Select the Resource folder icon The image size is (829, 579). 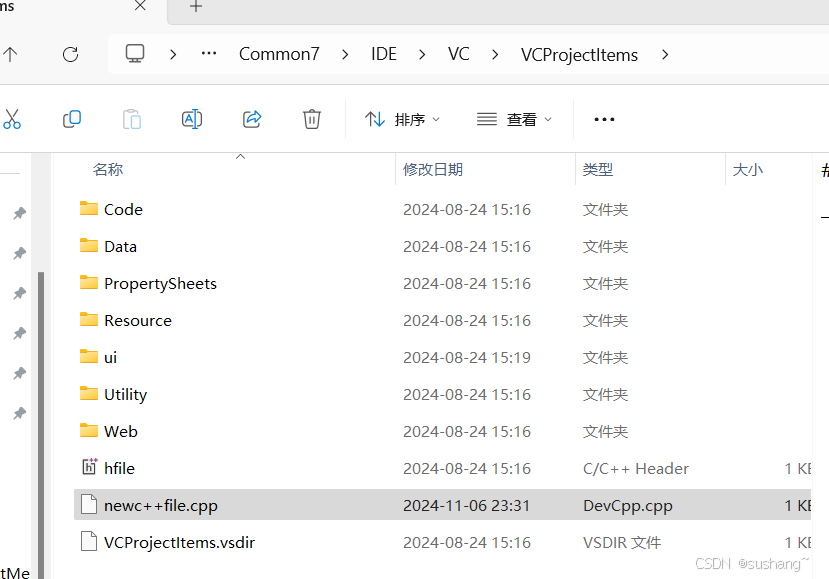[89, 319]
